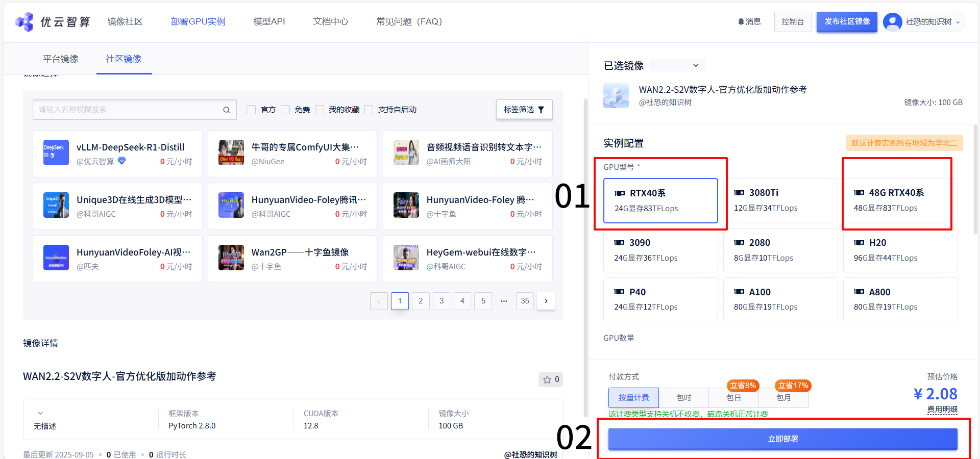Click the HunyuanVideoFoley-AI视 thumbnail by 匹夫

[56, 258]
